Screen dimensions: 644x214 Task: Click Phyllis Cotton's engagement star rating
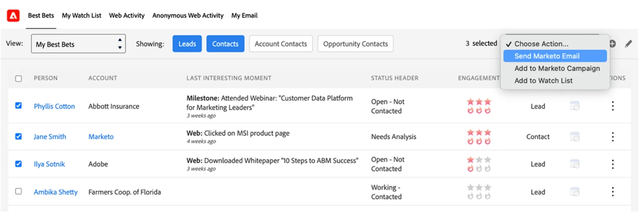click(478, 102)
